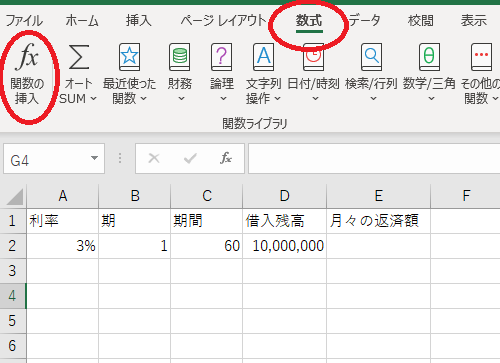Switch to the ページレイアウト tab
Viewport: 500px width, 363px height.
(223, 21)
